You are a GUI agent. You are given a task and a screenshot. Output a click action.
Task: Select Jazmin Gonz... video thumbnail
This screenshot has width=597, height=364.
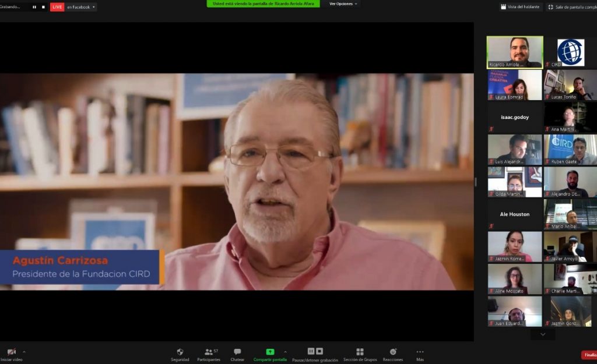click(570, 311)
